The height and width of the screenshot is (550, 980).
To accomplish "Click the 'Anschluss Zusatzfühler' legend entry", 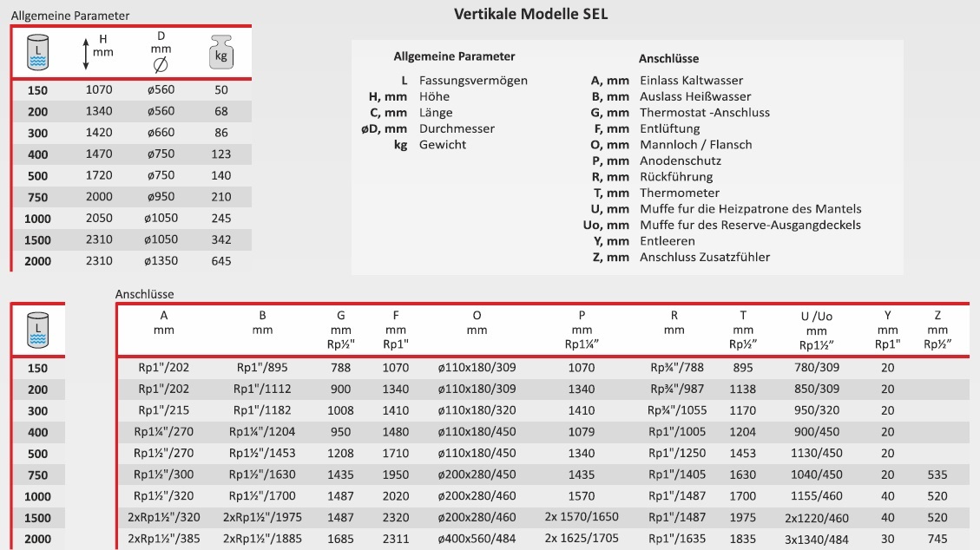I will [x=704, y=257].
